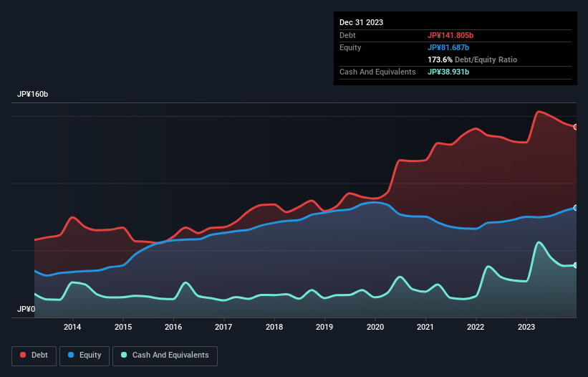Click the 2016 x-axis label

pos(173,327)
